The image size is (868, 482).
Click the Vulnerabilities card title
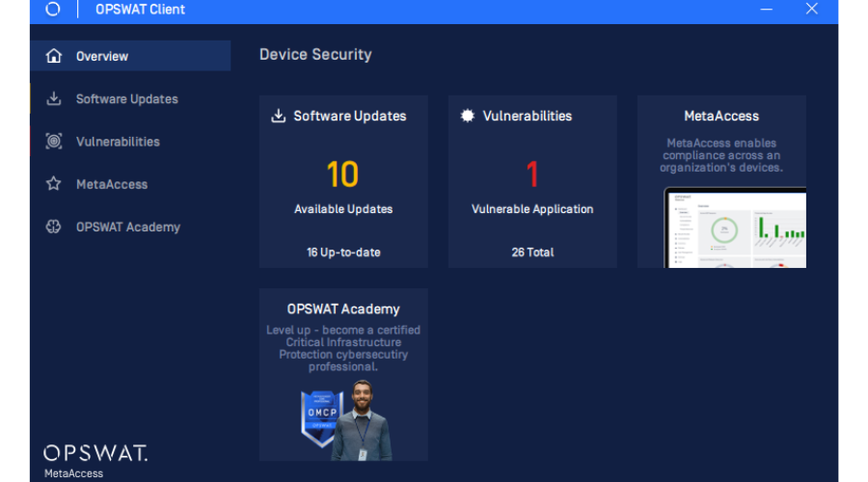pos(527,116)
